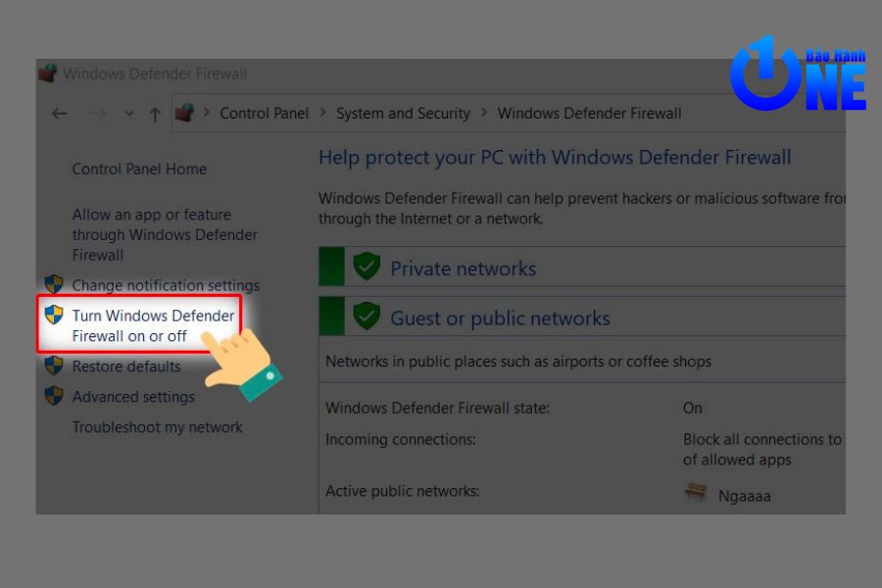Screen dimensions: 882x588
Task: Select Control Panel in breadcrumb path
Action: point(264,114)
